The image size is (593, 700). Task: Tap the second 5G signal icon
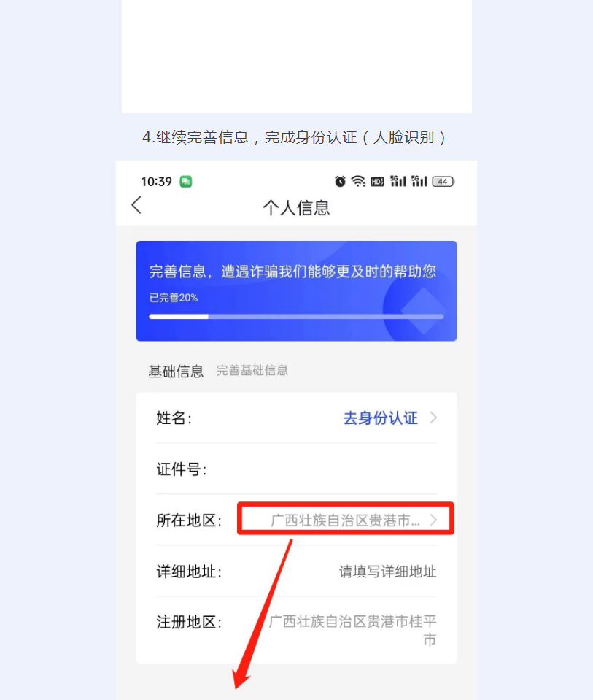[419, 181]
